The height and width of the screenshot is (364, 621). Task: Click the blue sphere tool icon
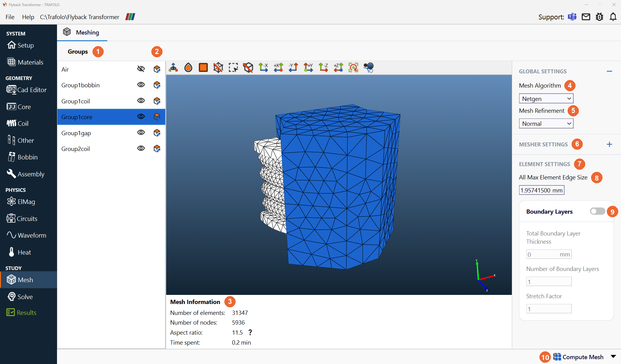368,67
